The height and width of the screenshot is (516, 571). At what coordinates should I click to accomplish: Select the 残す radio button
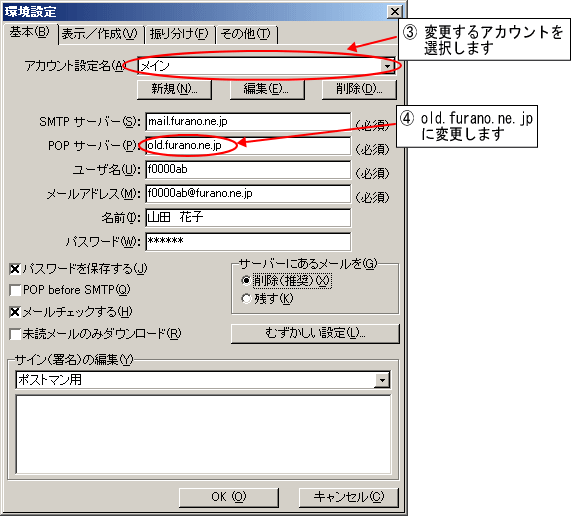pyautogui.click(x=246, y=299)
